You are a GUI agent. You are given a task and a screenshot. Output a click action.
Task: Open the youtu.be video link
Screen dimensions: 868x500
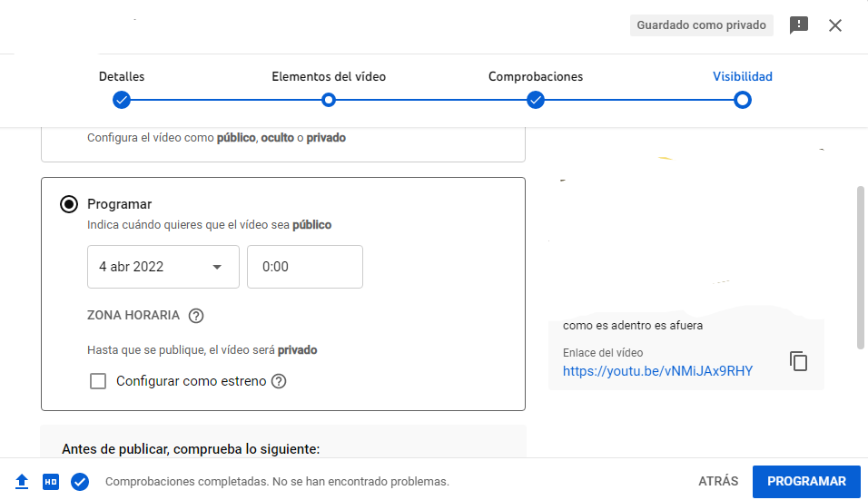[657, 371]
